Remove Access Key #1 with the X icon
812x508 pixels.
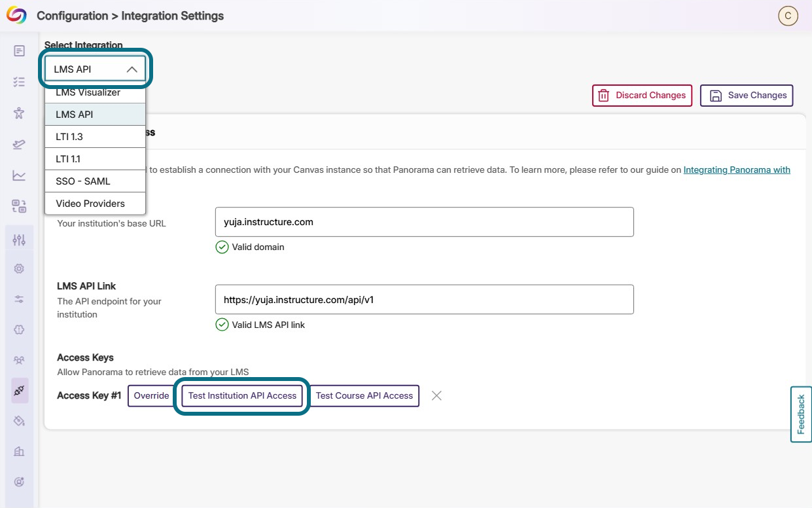click(x=436, y=395)
